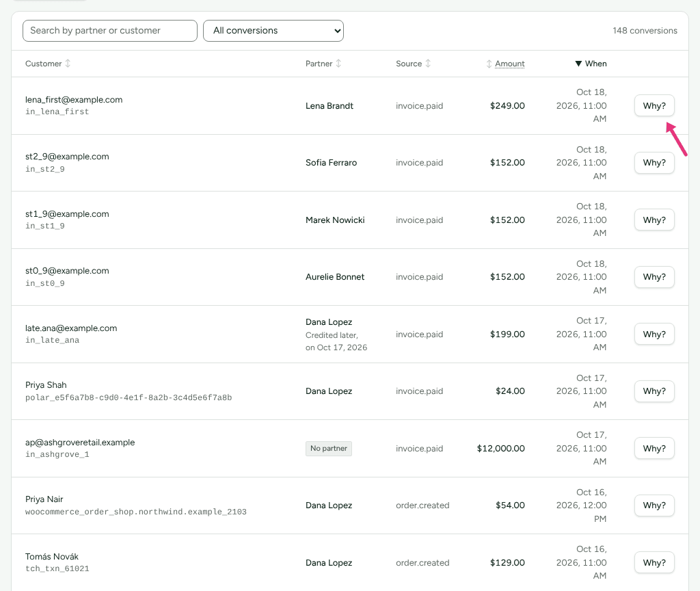Screen dimensions: 700x591
Task: Click Why? for Priya Nair row
Action: 654,505
